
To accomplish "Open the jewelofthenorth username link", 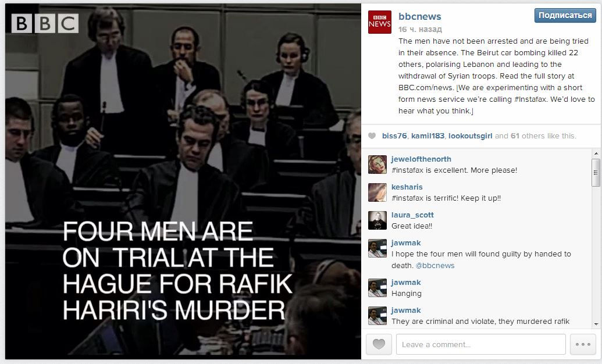I will click(x=421, y=159).
